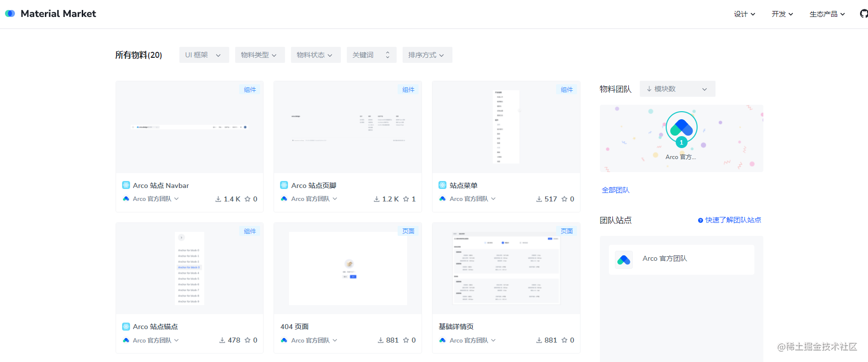Click the Arco team logo on 站点菜单 card
This screenshot has height=362, width=868.
[442, 198]
